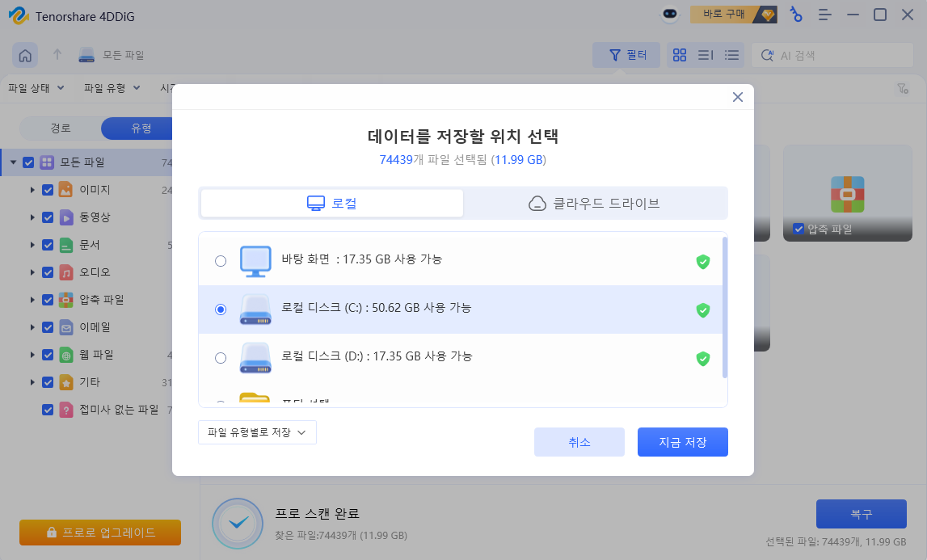The height and width of the screenshot is (560, 927).
Task: Open the 필터 filter panel
Action: (626, 54)
